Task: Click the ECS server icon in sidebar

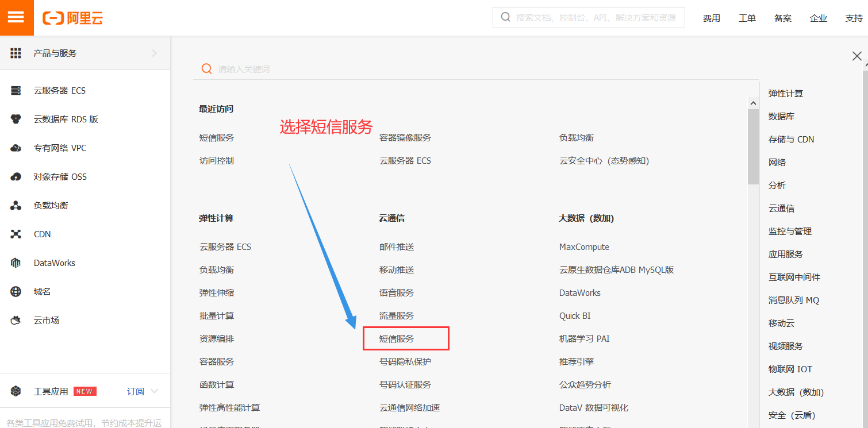Action: pos(16,91)
